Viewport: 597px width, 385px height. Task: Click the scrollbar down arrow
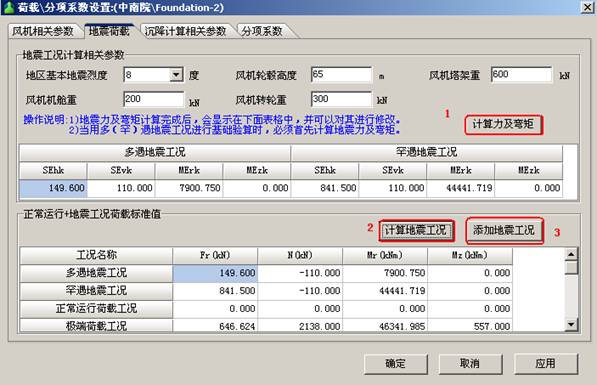coord(571,325)
